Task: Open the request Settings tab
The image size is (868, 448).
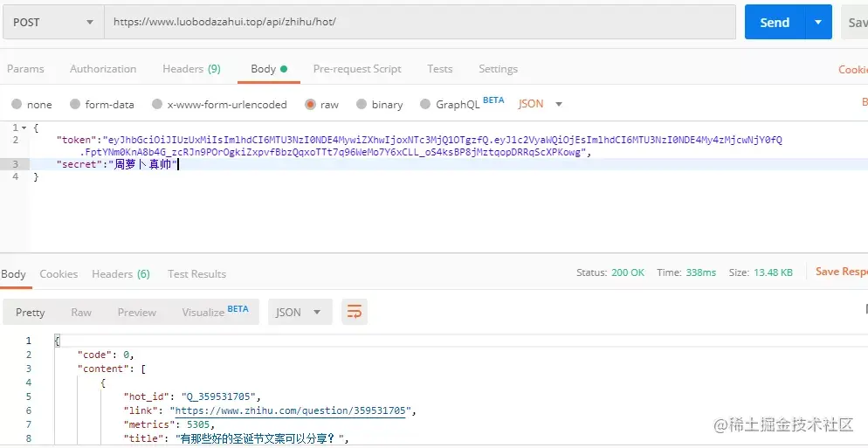Action: coord(499,69)
